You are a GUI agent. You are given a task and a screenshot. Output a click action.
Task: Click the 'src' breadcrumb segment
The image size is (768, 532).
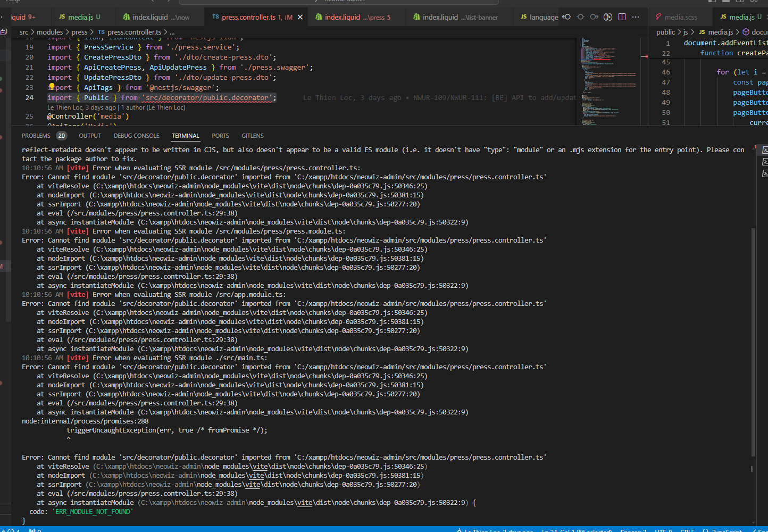coord(24,32)
